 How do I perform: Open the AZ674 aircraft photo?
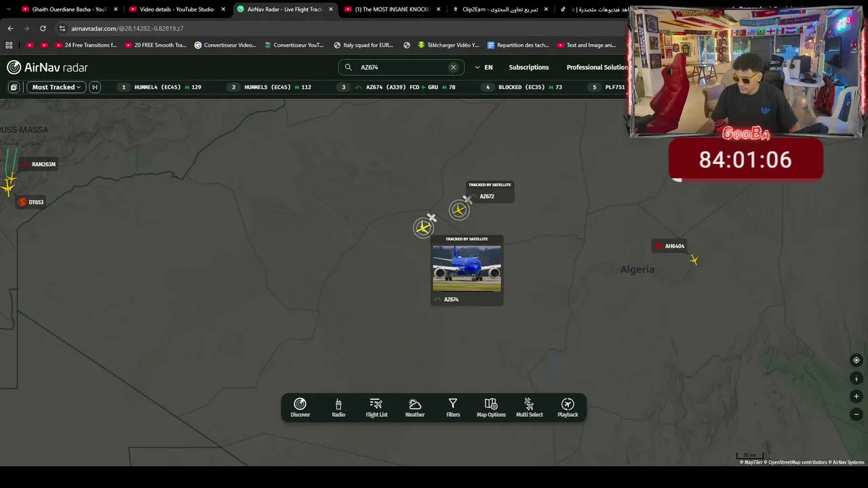[x=467, y=268]
